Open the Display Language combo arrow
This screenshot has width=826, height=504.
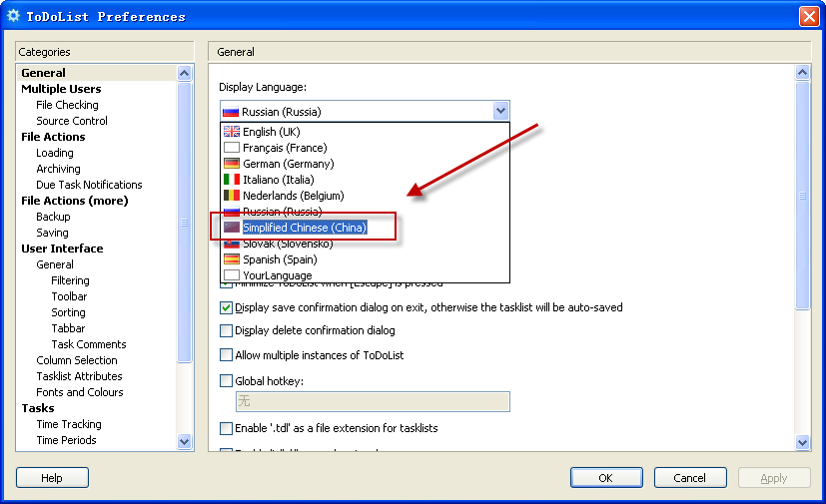tap(500, 111)
